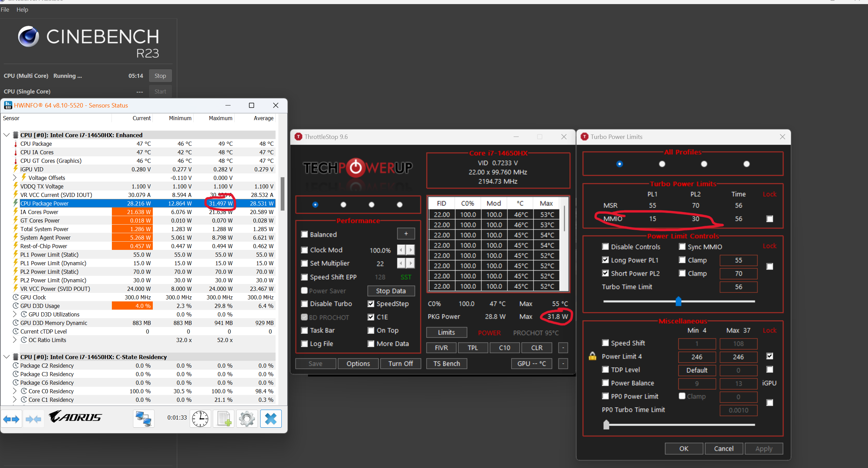Click Turbo Power Limits title bar icon

pyautogui.click(x=585, y=137)
